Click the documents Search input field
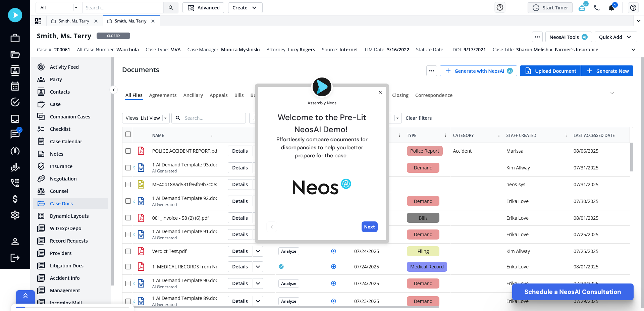This screenshot has height=311, width=644. 209,118
